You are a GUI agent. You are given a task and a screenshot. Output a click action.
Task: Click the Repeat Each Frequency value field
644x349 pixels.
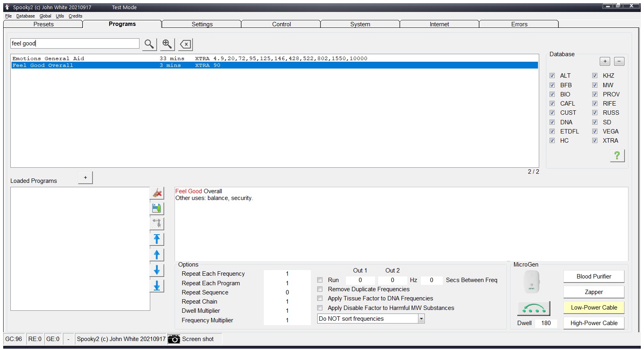(287, 274)
